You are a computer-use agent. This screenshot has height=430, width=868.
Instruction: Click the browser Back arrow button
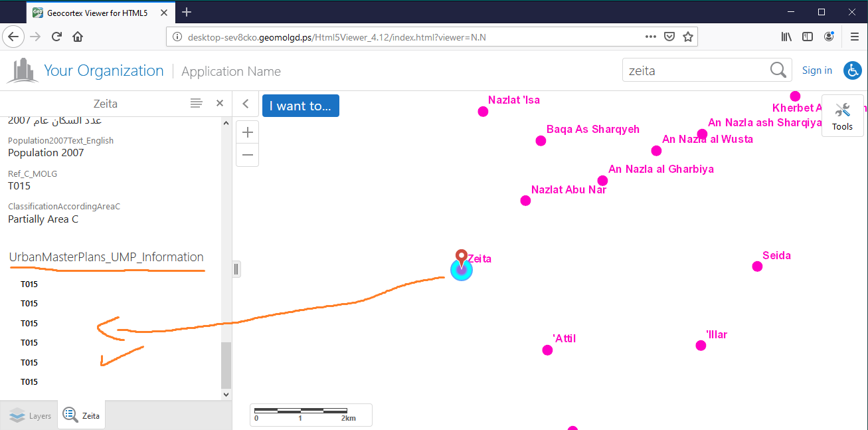pos(13,37)
